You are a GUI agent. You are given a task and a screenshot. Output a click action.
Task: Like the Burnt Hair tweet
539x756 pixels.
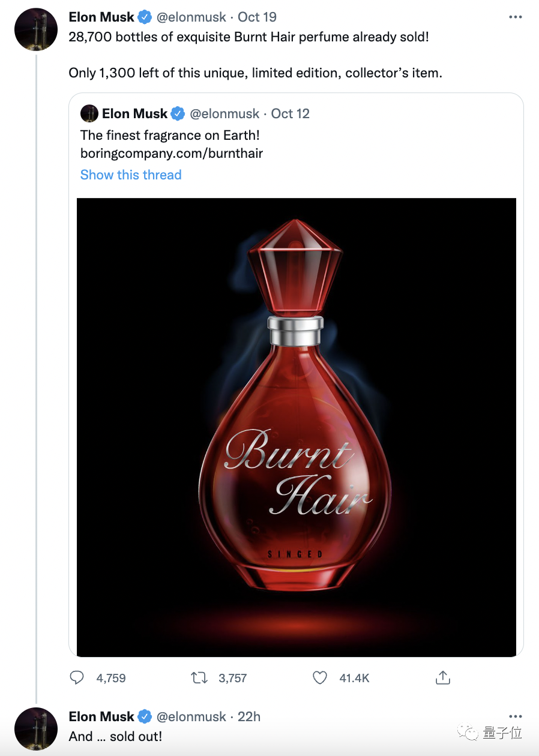pos(321,678)
